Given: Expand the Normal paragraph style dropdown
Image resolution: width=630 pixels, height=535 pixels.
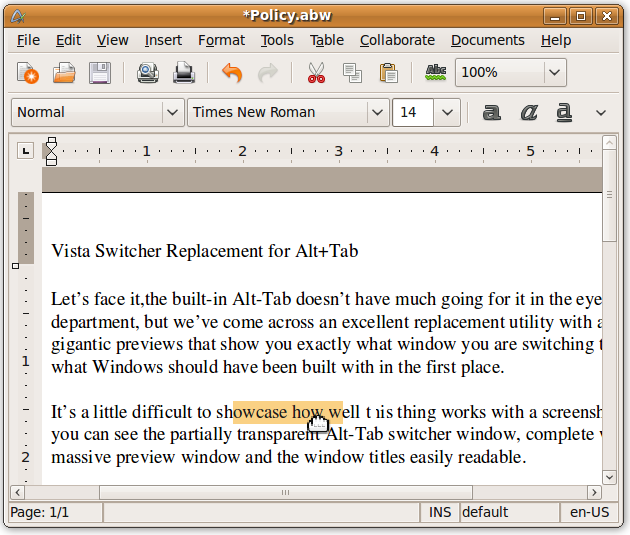Looking at the screenshot, I should [x=172, y=112].
